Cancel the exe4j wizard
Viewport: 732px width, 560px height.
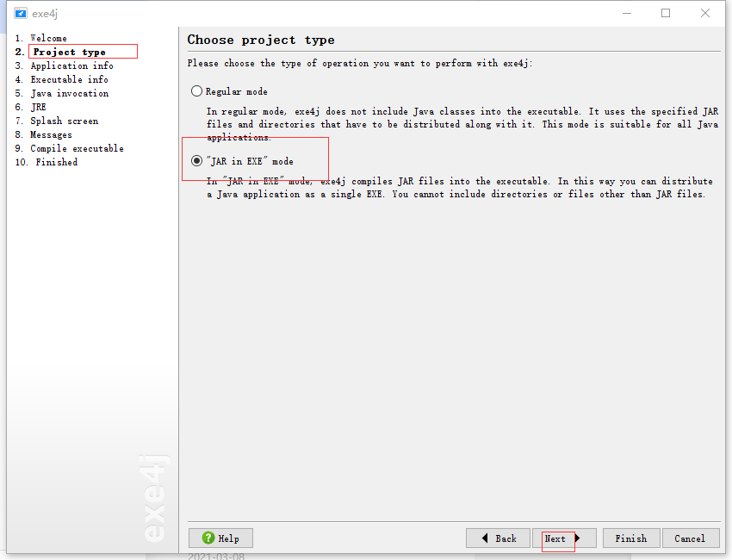coord(691,538)
